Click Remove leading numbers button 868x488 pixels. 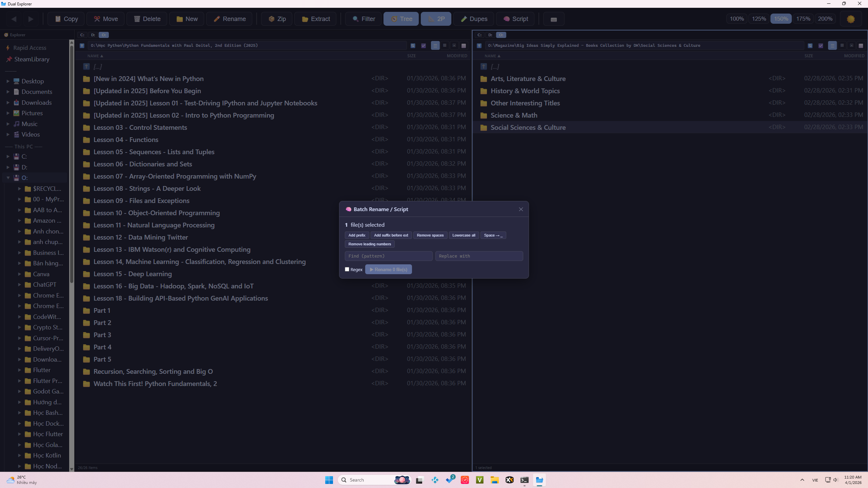(x=370, y=244)
